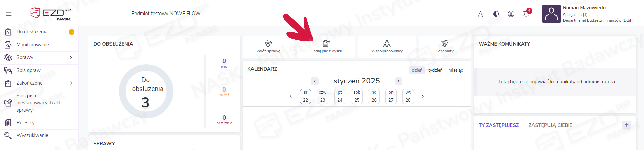Select Friday the 24th in the calendar
This screenshot has height=150, width=644.
[x=340, y=96]
